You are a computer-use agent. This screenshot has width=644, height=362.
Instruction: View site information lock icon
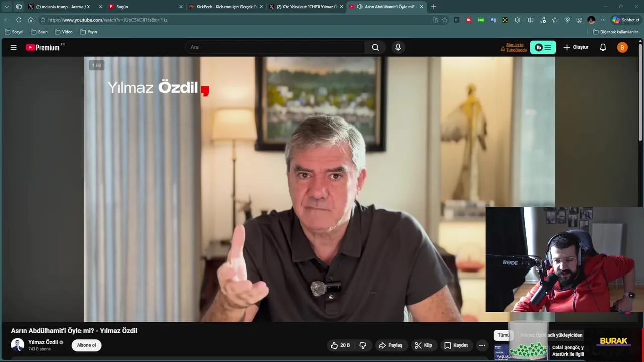click(43, 20)
